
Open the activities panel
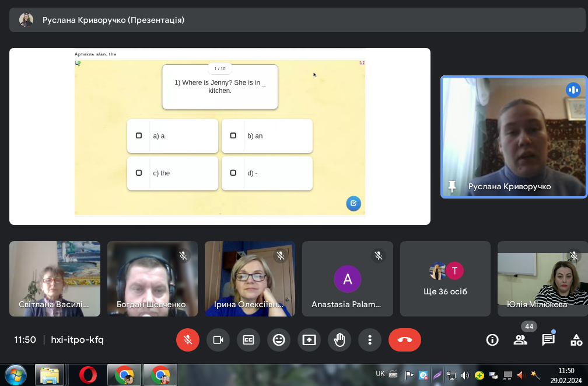tap(576, 340)
